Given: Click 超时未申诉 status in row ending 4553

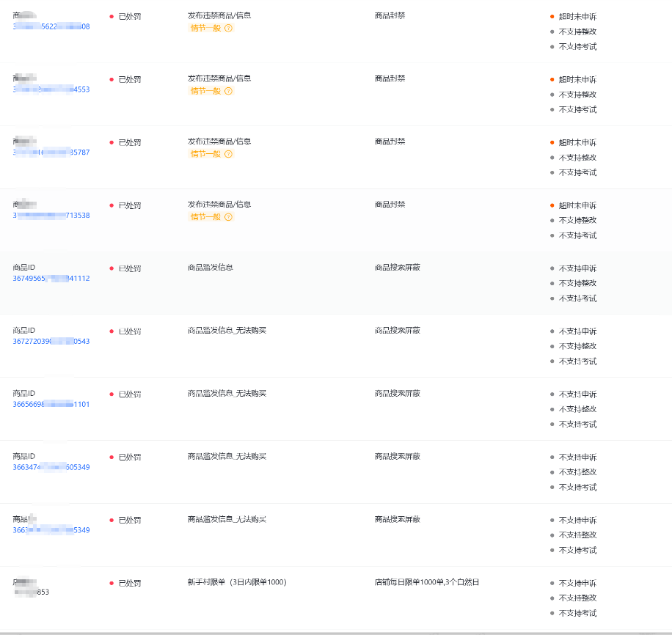Looking at the screenshot, I should 577,79.
